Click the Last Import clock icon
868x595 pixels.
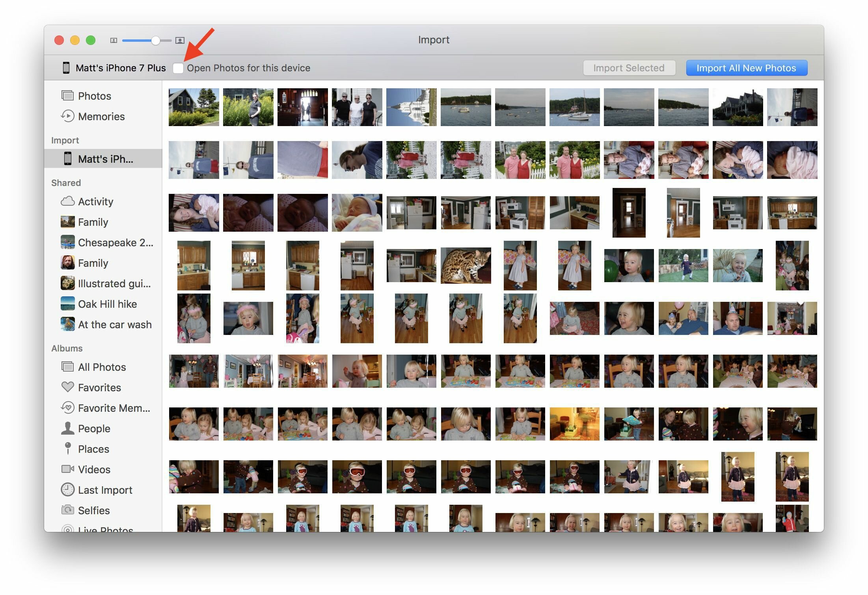click(67, 489)
